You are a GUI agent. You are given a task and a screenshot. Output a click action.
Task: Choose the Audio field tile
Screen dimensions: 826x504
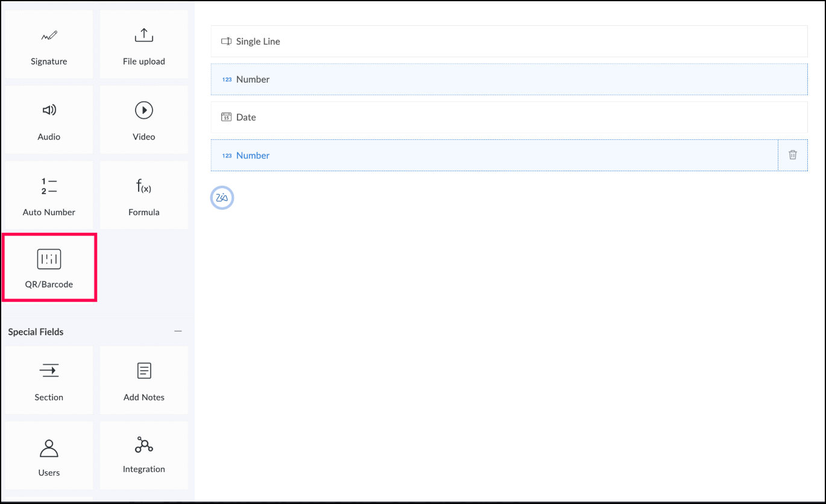(48, 119)
